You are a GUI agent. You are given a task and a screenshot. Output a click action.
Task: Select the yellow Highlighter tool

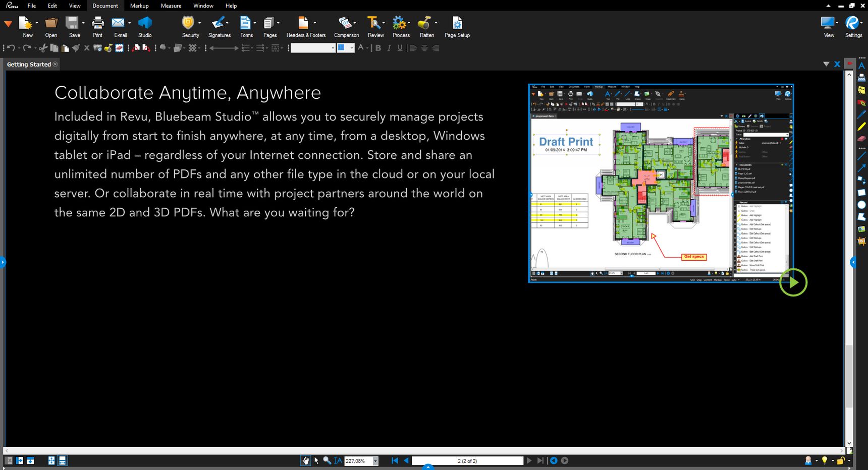pyautogui.click(x=862, y=126)
